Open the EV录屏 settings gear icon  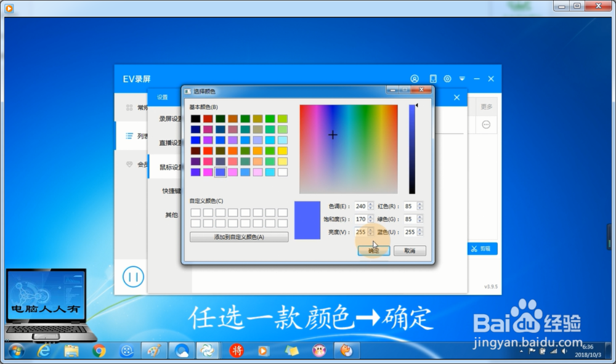447,79
